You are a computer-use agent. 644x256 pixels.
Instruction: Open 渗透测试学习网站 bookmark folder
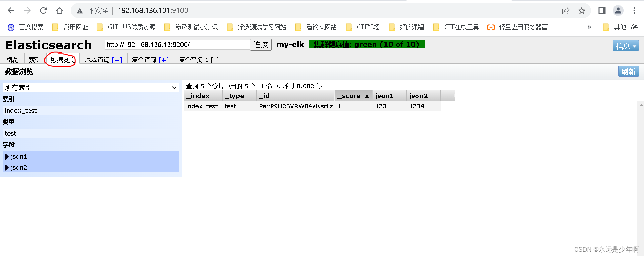coord(256,27)
